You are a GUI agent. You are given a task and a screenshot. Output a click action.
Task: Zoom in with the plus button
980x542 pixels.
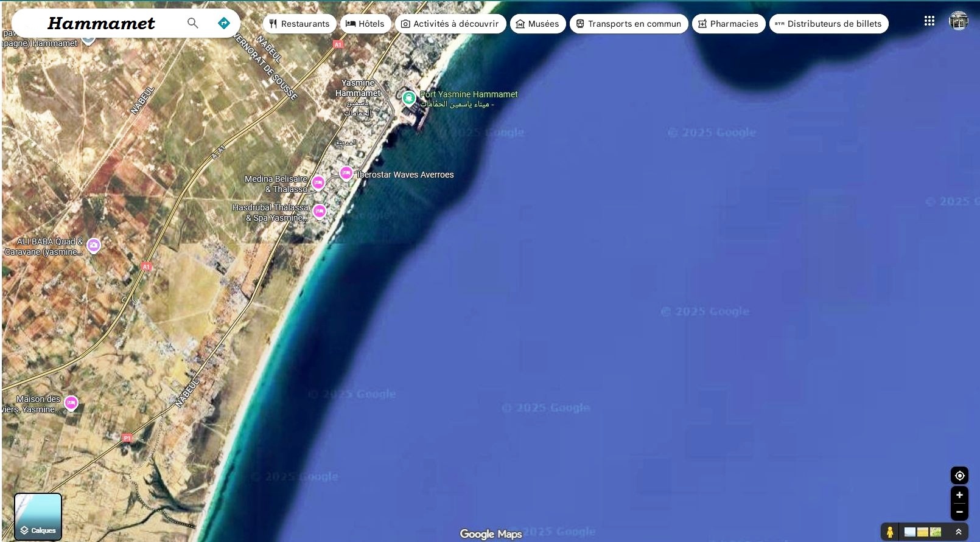(959, 495)
